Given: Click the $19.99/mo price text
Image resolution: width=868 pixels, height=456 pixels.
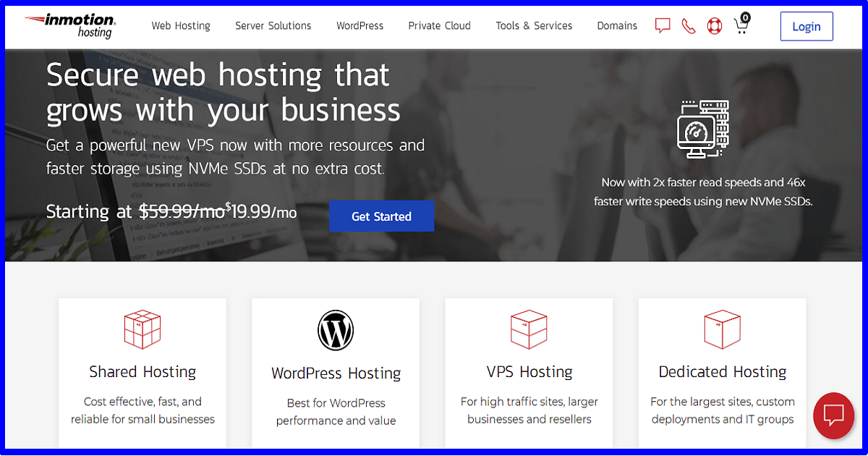Looking at the screenshot, I should pyautogui.click(x=261, y=211).
